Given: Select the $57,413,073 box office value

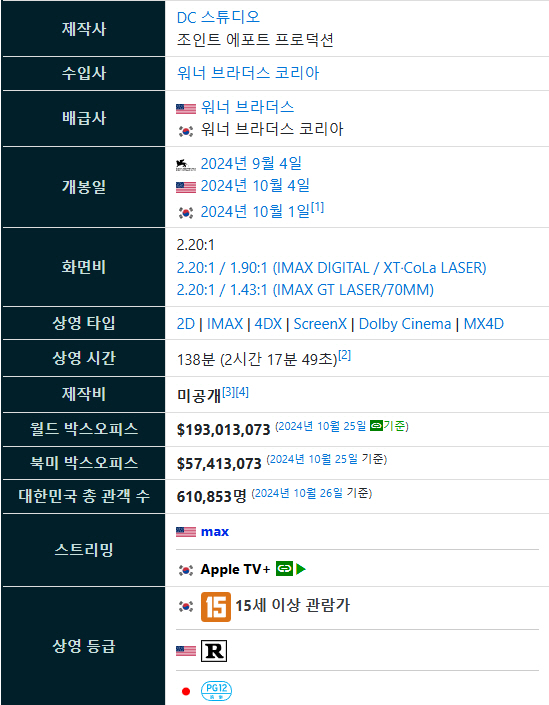Looking at the screenshot, I should (x=219, y=463).
